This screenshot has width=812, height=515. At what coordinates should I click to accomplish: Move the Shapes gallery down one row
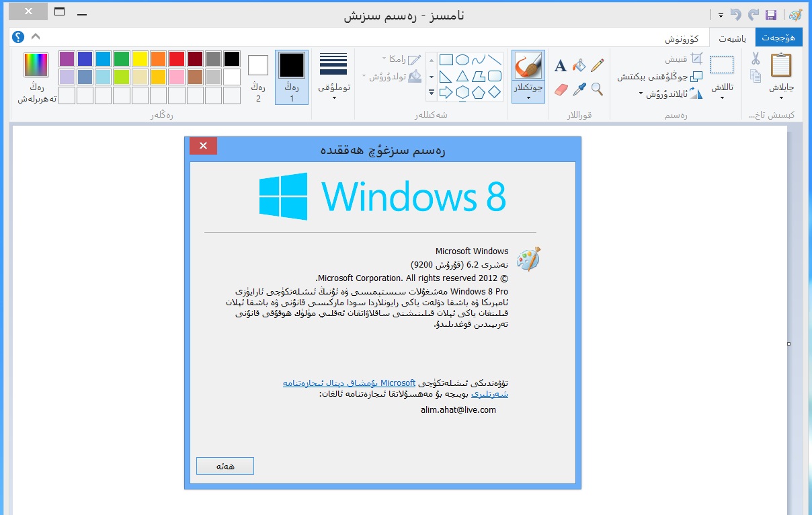pos(431,76)
